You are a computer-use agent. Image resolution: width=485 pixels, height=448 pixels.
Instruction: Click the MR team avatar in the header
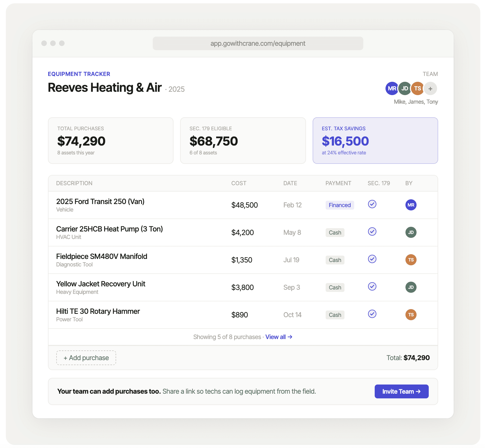[392, 88]
